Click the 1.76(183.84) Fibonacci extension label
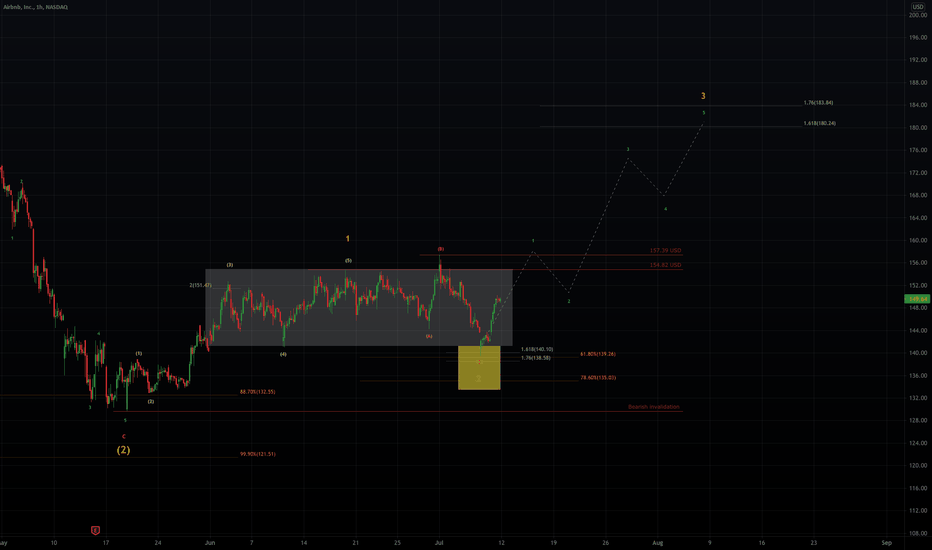Viewport: 932px width, 550px height. (818, 103)
